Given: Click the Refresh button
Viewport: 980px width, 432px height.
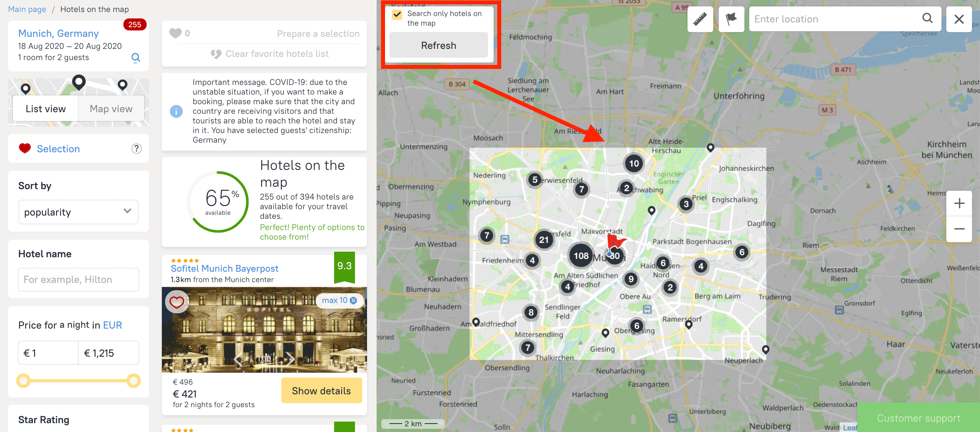Looking at the screenshot, I should pyautogui.click(x=439, y=45).
